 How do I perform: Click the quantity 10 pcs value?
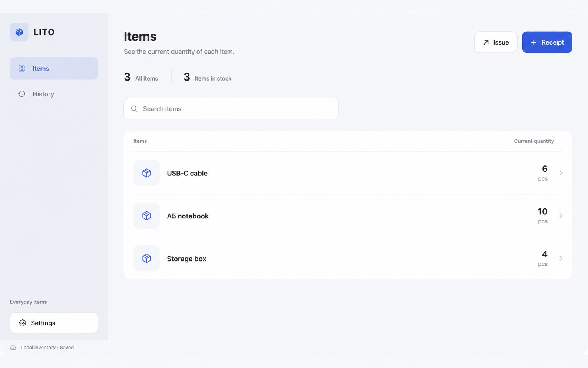542,216
